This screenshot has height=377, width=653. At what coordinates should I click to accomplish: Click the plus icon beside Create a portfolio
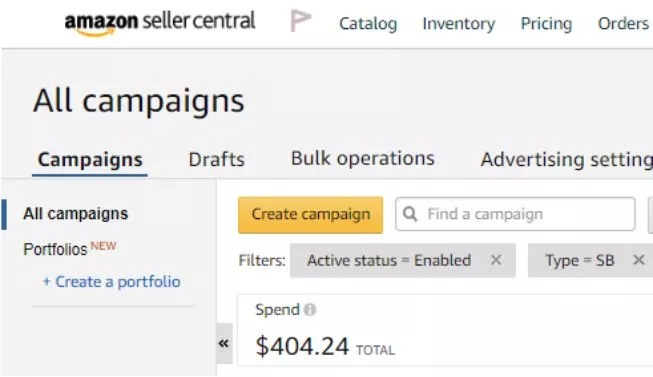coord(47,282)
